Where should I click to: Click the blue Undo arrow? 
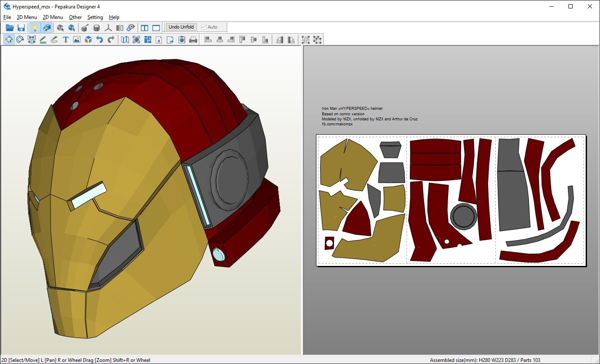click(x=100, y=40)
